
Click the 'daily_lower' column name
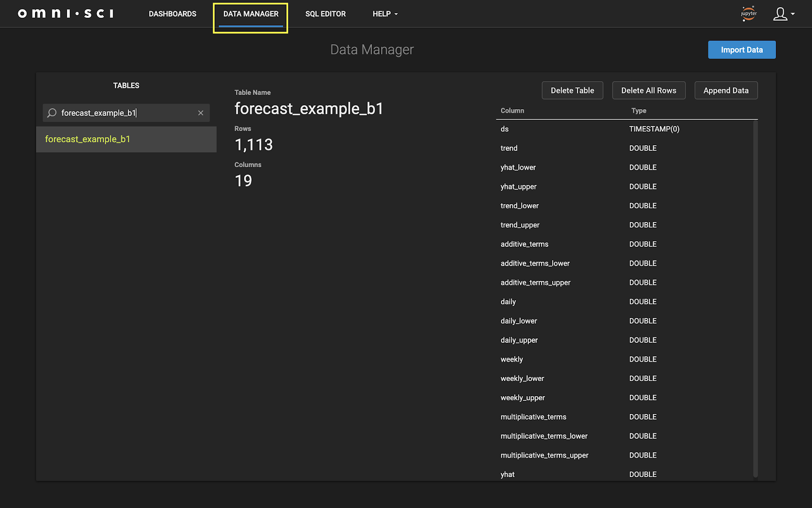tap(519, 321)
